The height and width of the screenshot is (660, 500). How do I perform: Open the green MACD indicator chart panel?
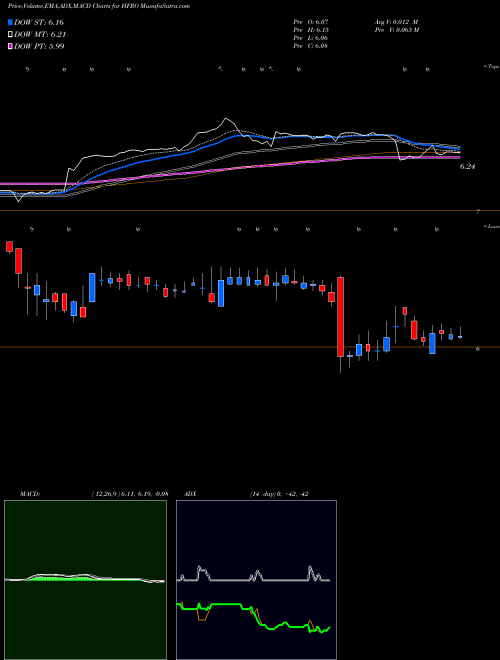tap(85, 580)
